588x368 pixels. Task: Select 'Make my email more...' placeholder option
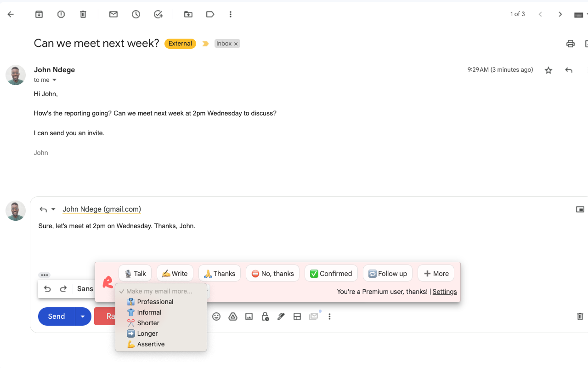tap(161, 291)
